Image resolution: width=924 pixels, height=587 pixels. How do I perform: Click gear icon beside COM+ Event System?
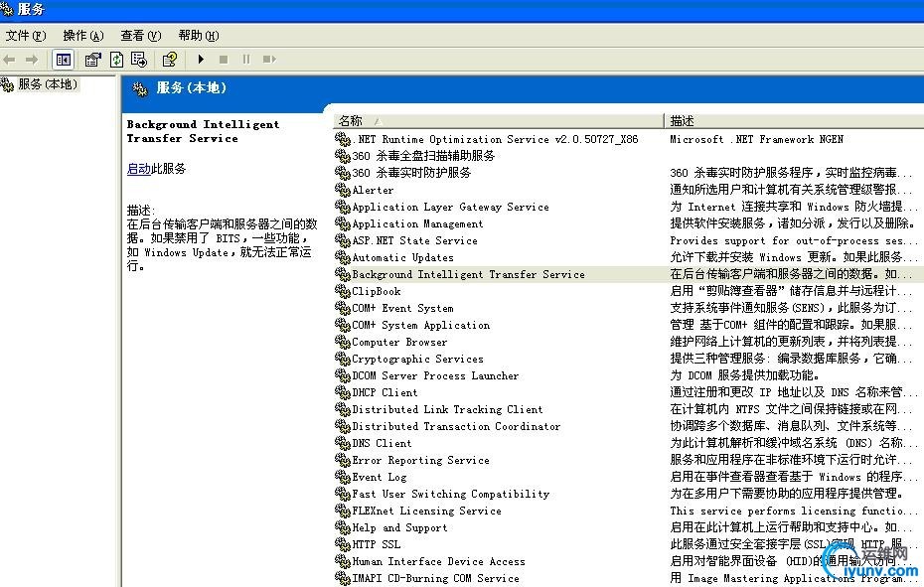point(343,308)
